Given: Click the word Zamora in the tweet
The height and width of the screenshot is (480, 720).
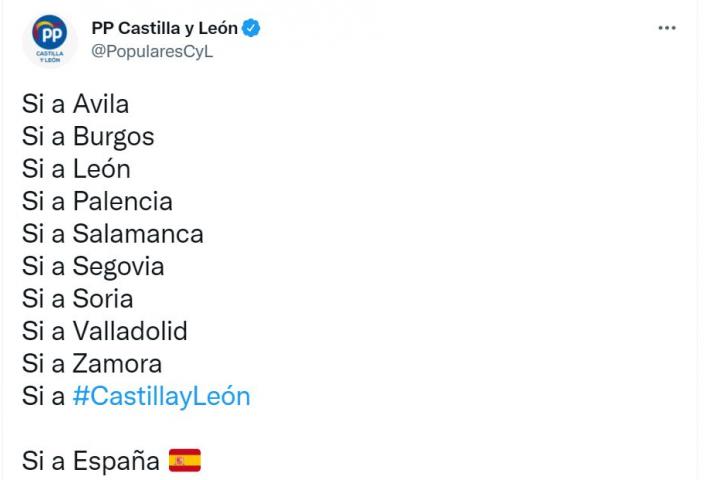Looking at the screenshot, I should (x=117, y=364).
